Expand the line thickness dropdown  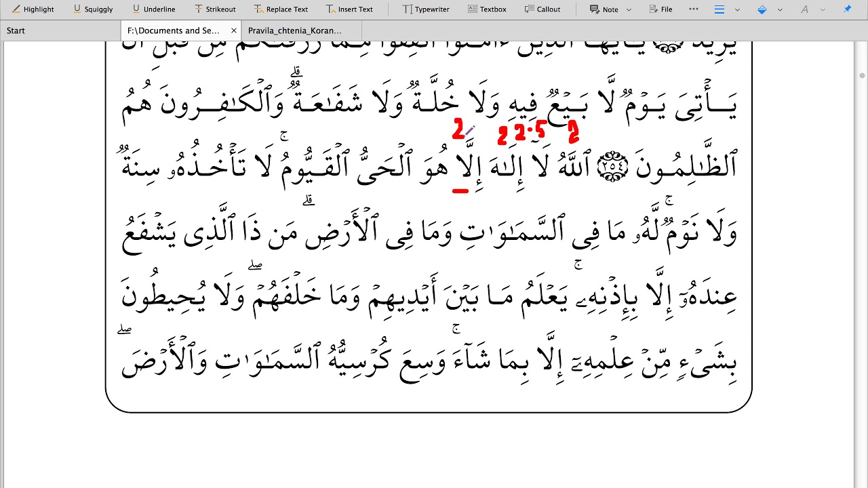point(737,9)
